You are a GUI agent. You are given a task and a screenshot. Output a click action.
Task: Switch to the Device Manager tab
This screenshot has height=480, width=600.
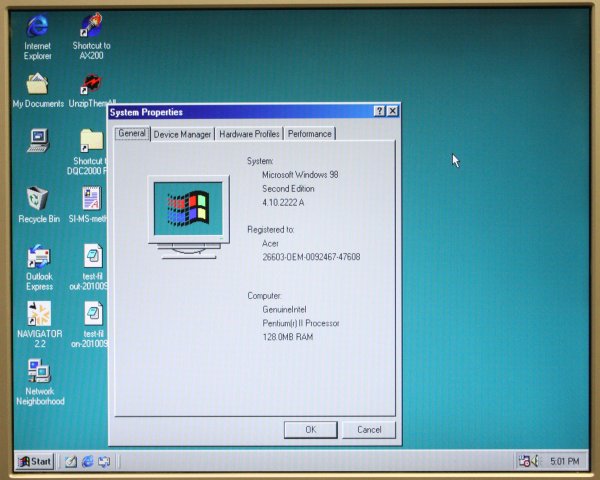pos(182,134)
